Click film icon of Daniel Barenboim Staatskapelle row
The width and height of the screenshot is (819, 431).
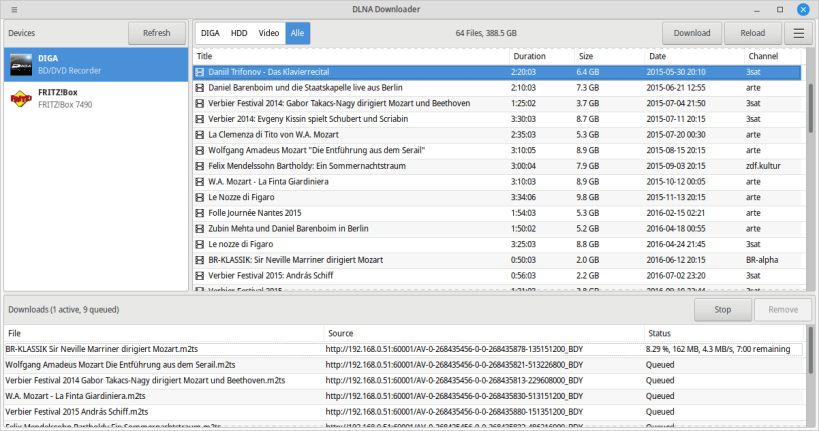click(x=200, y=88)
